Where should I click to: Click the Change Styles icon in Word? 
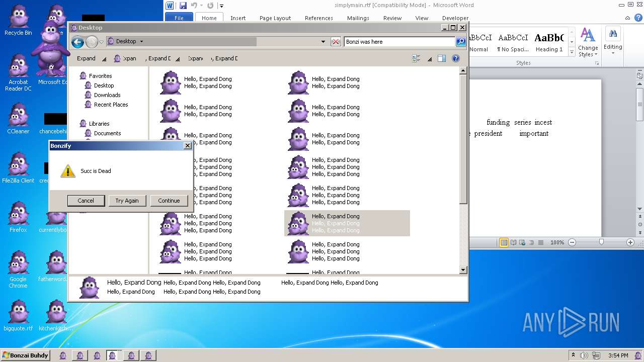point(587,35)
